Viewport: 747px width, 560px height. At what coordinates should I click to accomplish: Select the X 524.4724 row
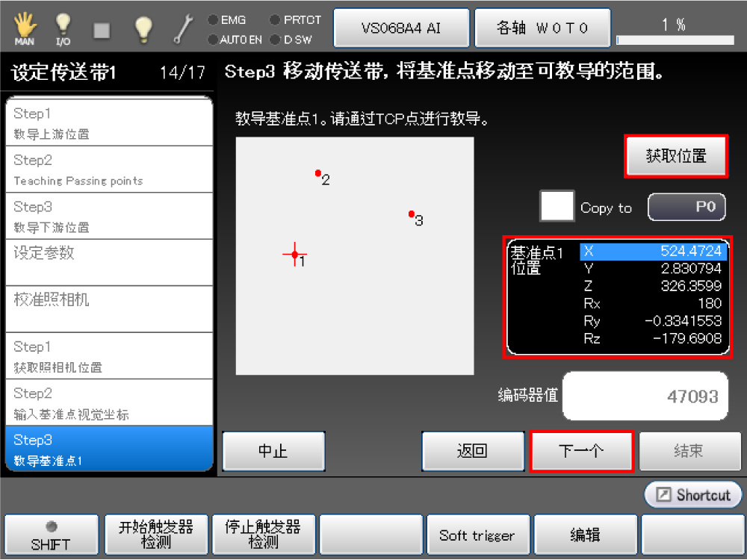click(x=653, y=252)
